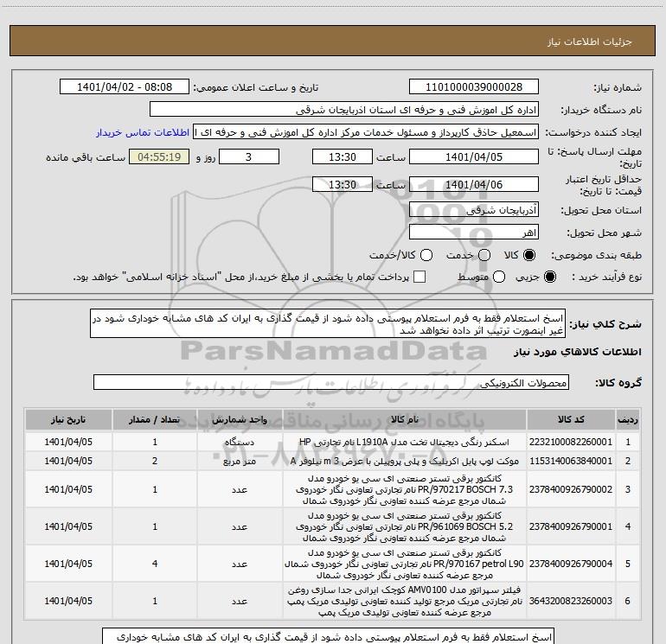Image resolution: width=666 pixels, height=644 pixels.
Task: Click the unit دستگاه in row 1
Action: point(240,442)
